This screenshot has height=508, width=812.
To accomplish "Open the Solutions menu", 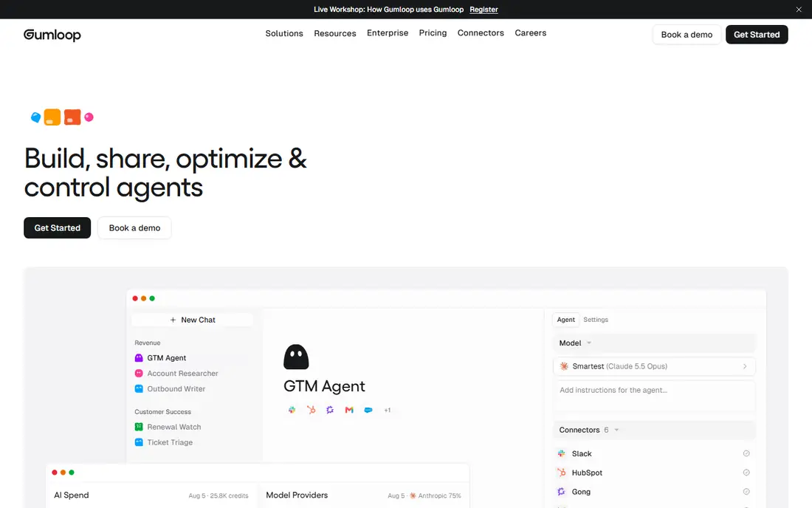I will (284, 33).
